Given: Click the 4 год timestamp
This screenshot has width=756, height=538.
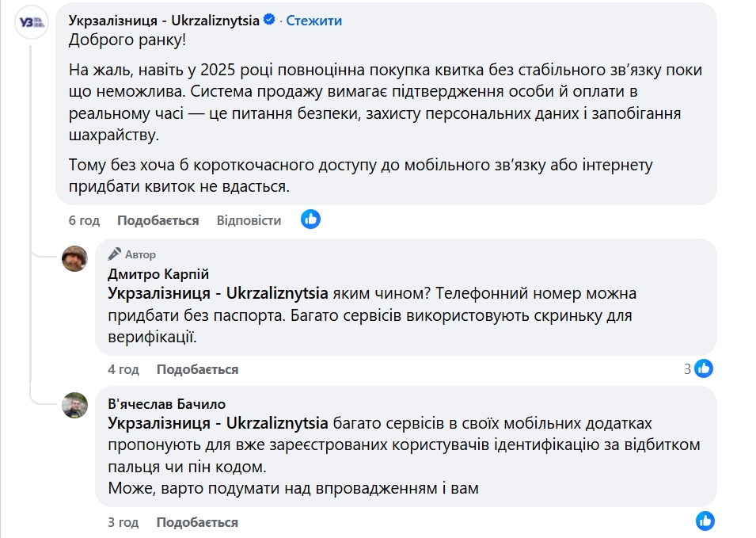Looking at the screenshot, I should tap(123, 369).
